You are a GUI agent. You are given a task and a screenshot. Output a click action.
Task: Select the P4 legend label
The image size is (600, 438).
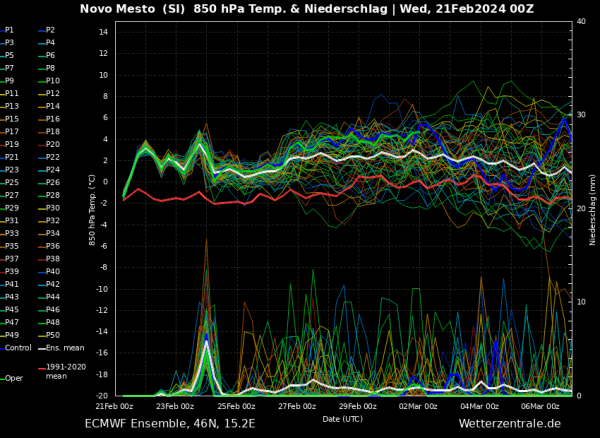click(50, 43)
